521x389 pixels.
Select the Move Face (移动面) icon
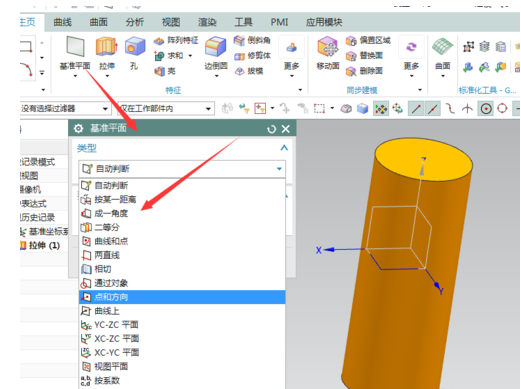[x=328, y=47]
